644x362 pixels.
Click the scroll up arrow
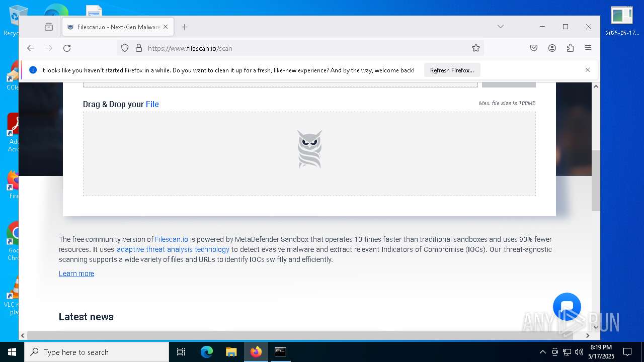596,86
